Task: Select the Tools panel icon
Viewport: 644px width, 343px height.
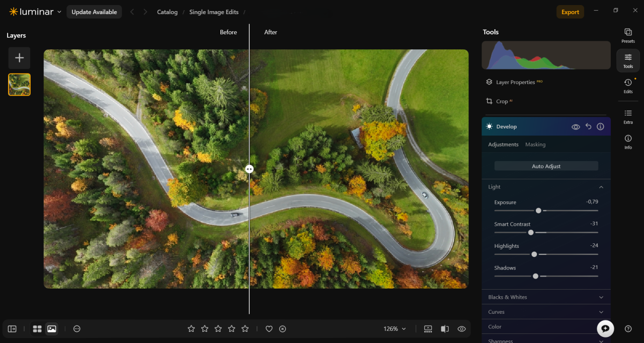Action: coord(628,60)
